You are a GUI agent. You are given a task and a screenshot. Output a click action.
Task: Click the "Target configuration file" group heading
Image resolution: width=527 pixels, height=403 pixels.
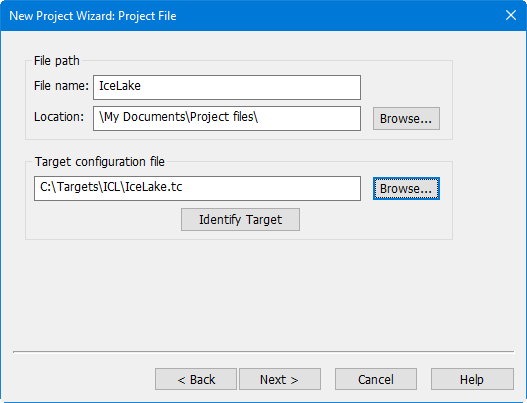pos(100,162)
